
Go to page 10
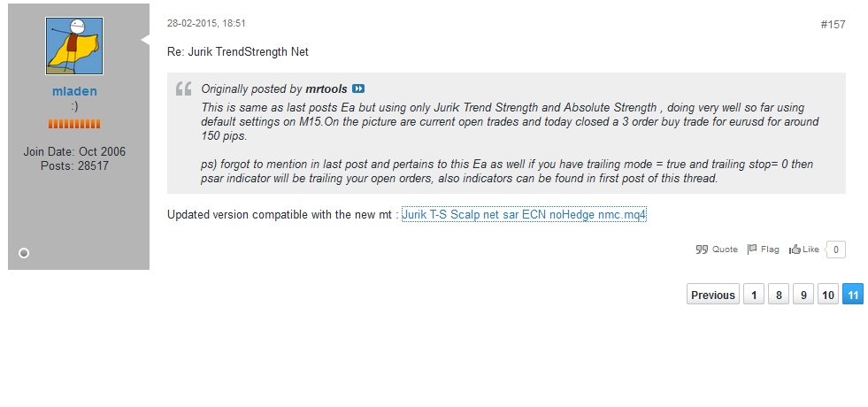point(827,295)
